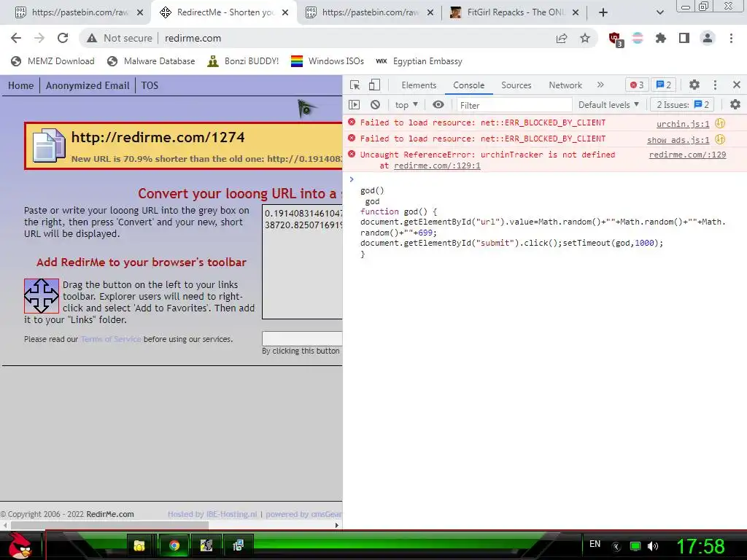Screen dimensions: 747x560
Task: Open the Malware Database bookmark
Action: pos(151,61)
